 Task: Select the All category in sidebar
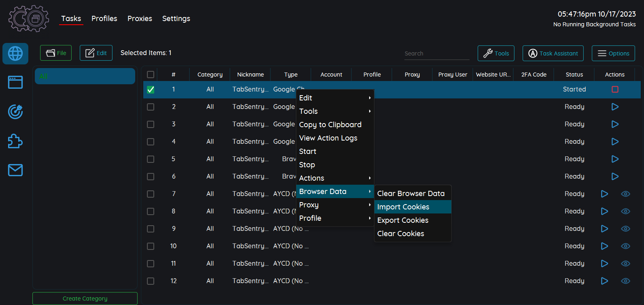85,76
